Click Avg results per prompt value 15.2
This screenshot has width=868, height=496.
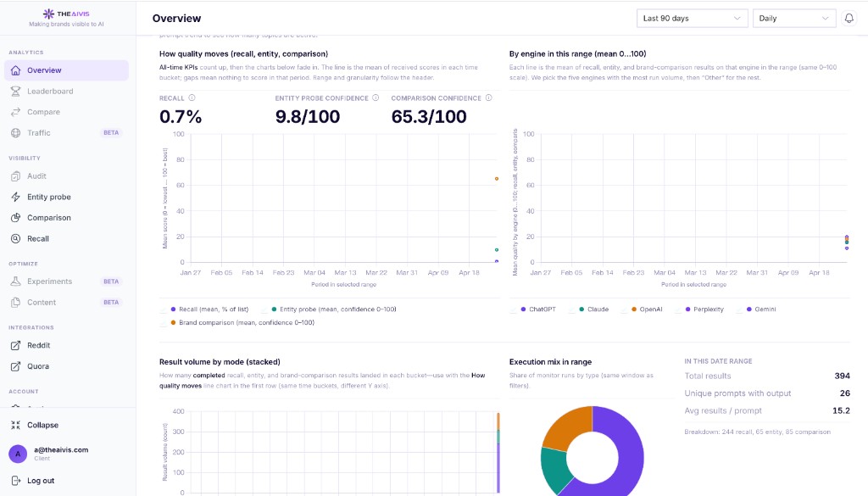tap(841, 410)
